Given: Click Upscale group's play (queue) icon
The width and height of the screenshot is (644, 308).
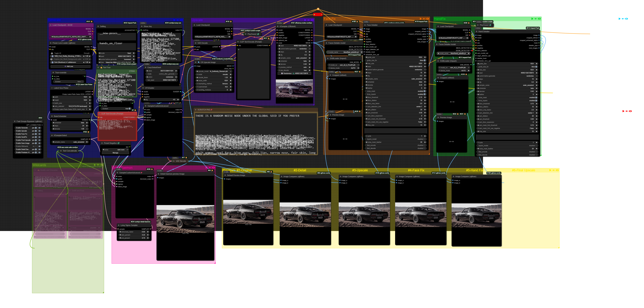Looking at the screenshot, I should tap(305, 20).
